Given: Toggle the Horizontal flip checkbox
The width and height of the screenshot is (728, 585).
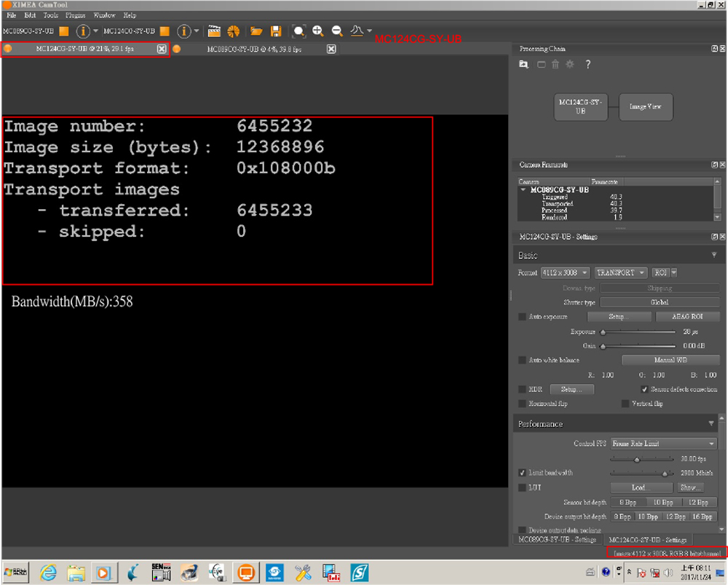Looking at the screenshot, I should pyautogui.click(x=522, y=404).
